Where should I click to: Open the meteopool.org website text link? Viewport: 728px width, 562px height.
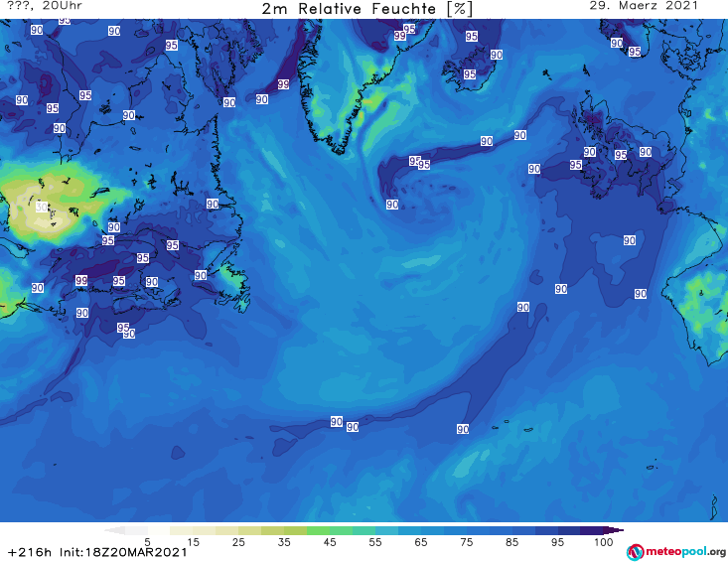pyautogui.click(x=685, y=551)
